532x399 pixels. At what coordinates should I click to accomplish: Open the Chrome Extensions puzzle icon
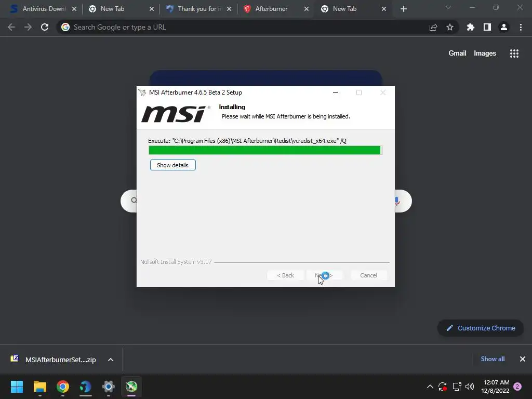point(471,27)
